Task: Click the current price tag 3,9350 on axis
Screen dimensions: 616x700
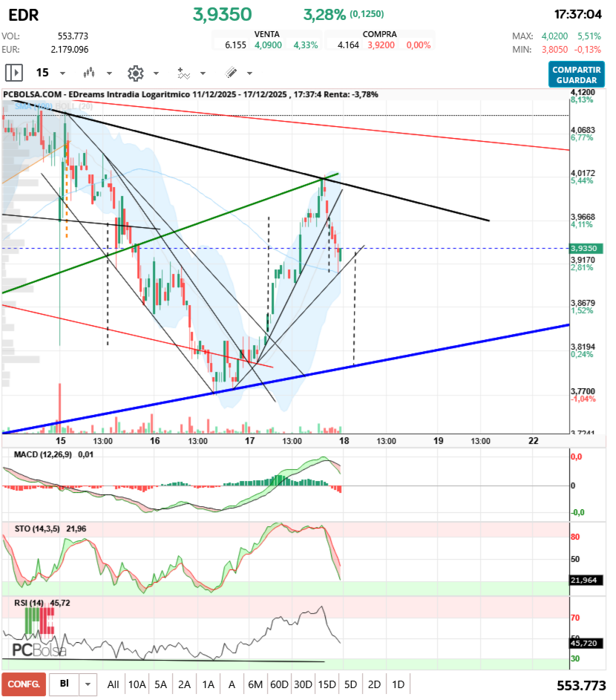Action: [x=586, y=248]
